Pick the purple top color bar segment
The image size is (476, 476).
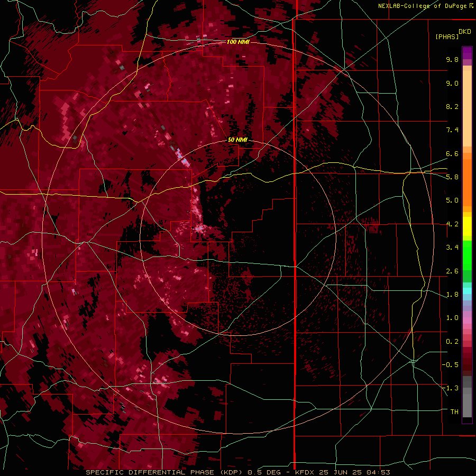coord(467,53)
